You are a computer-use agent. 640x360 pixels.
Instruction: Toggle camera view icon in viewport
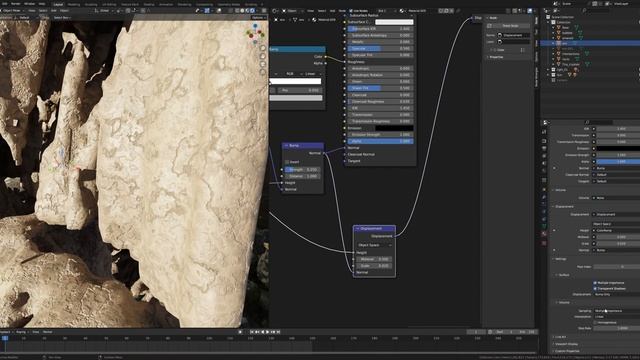(262, 64)
